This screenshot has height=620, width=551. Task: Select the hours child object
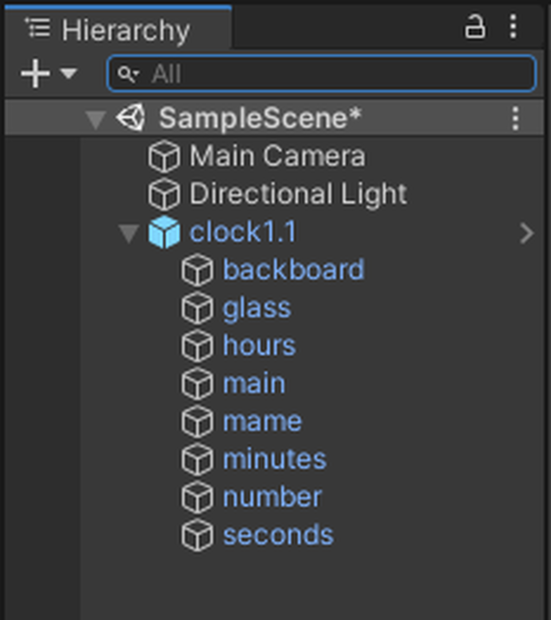(259, 346)
